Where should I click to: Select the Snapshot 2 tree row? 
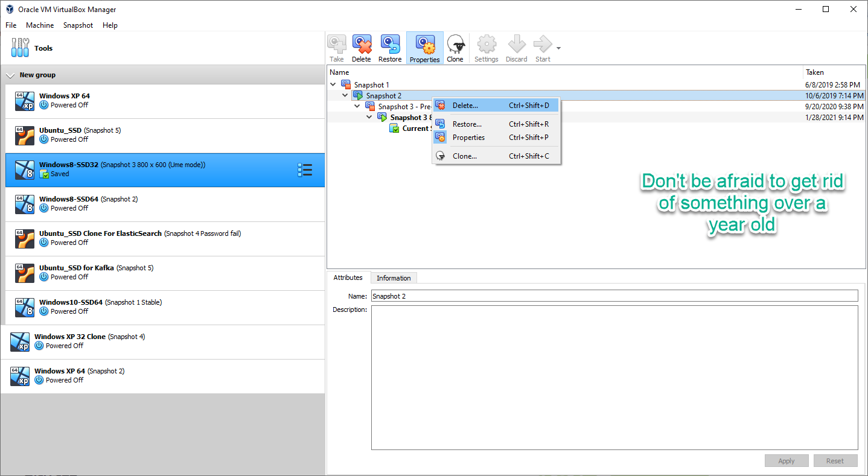tap(596, 95)
